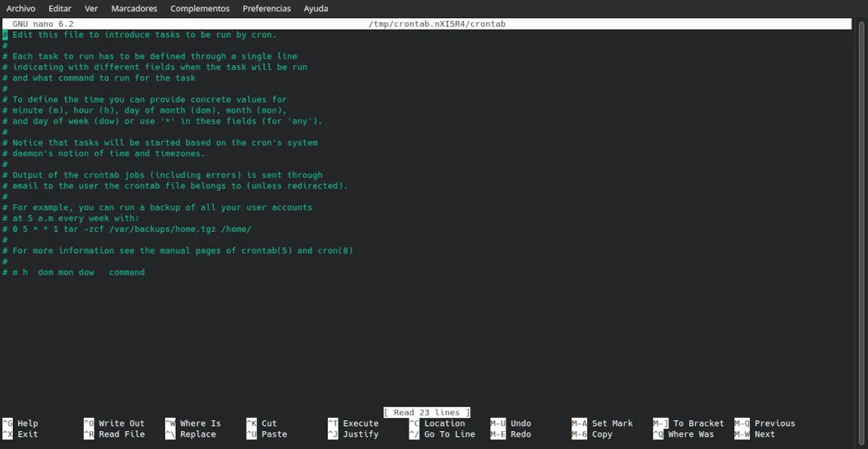Click the ^R Read File shortcut
Viewport: 868px width, 449px height.
114,435
